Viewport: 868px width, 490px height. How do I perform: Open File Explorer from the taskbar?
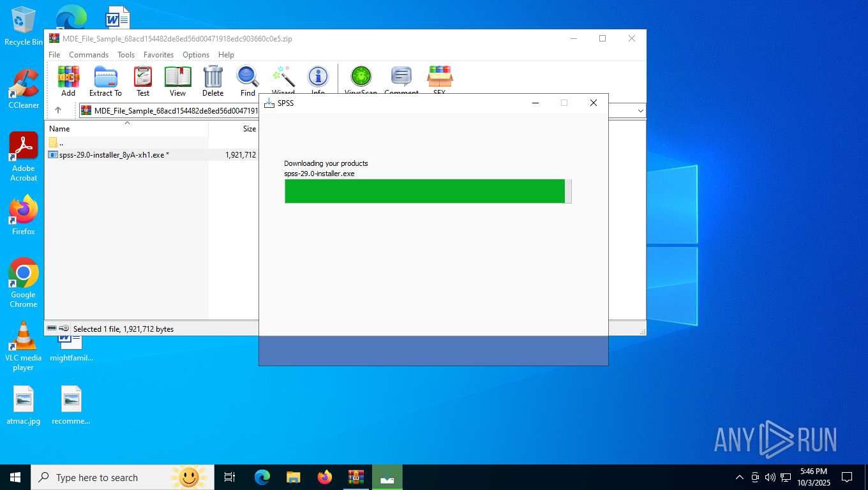tap(294, 477)
